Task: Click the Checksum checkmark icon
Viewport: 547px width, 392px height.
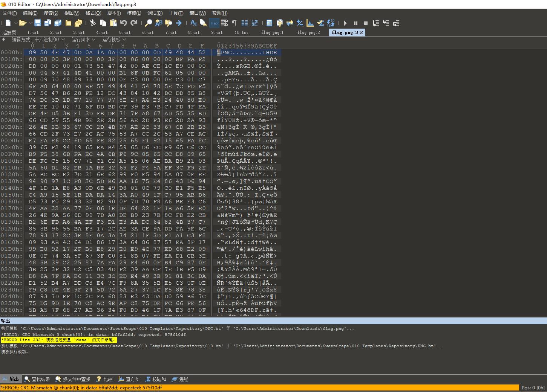Action: click(x=320, y=23)
